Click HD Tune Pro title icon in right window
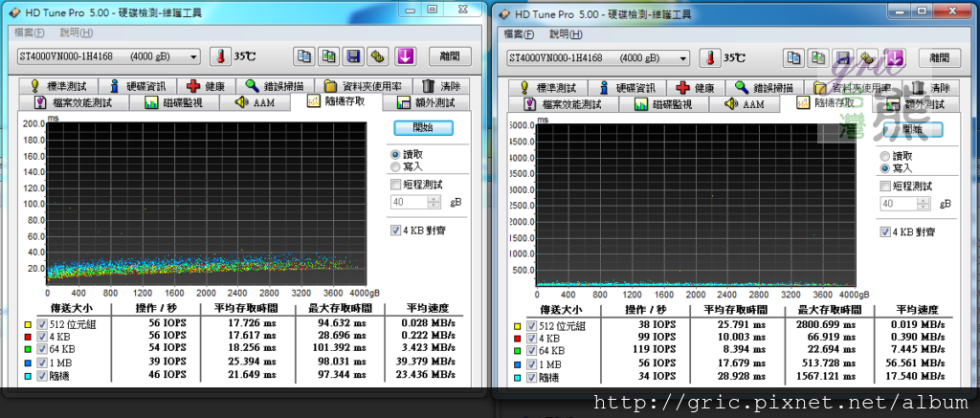Viewport: 980px width, 418px height. [502, 15]
